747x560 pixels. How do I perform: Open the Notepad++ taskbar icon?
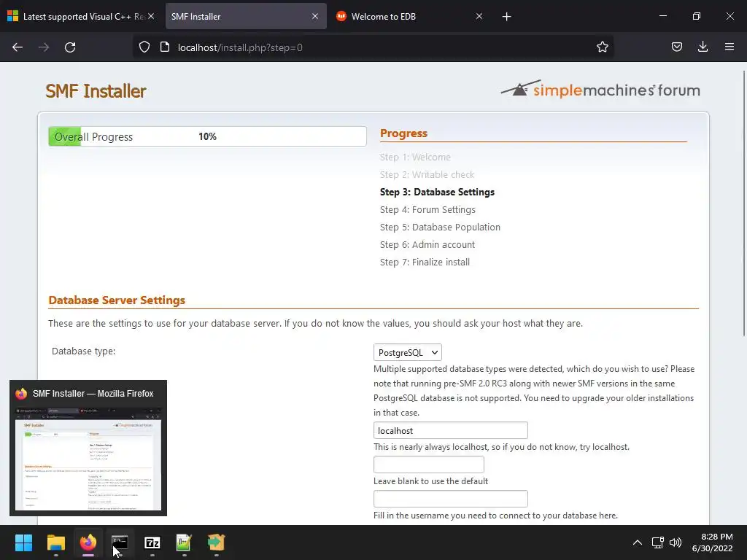(x=184, y=542)
